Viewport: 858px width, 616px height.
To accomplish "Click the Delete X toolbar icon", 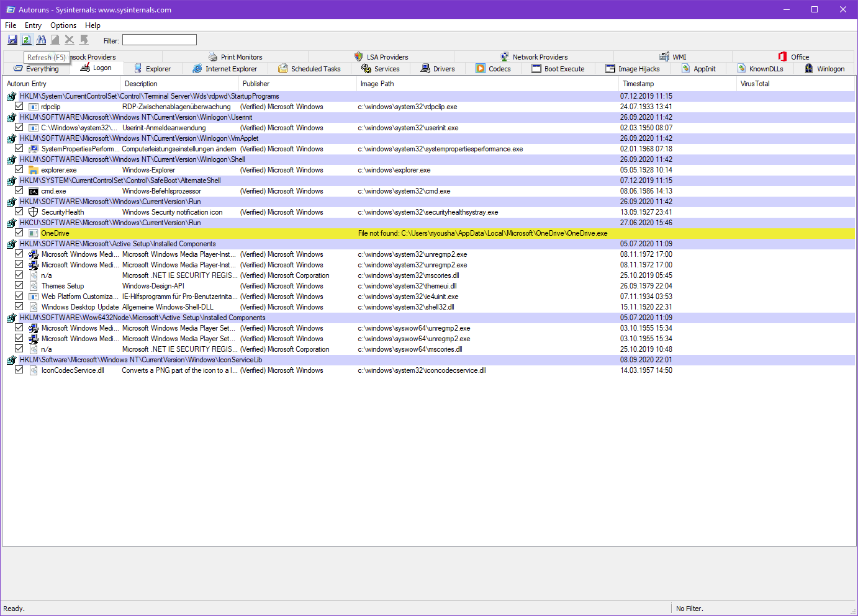I will (70, 40).
